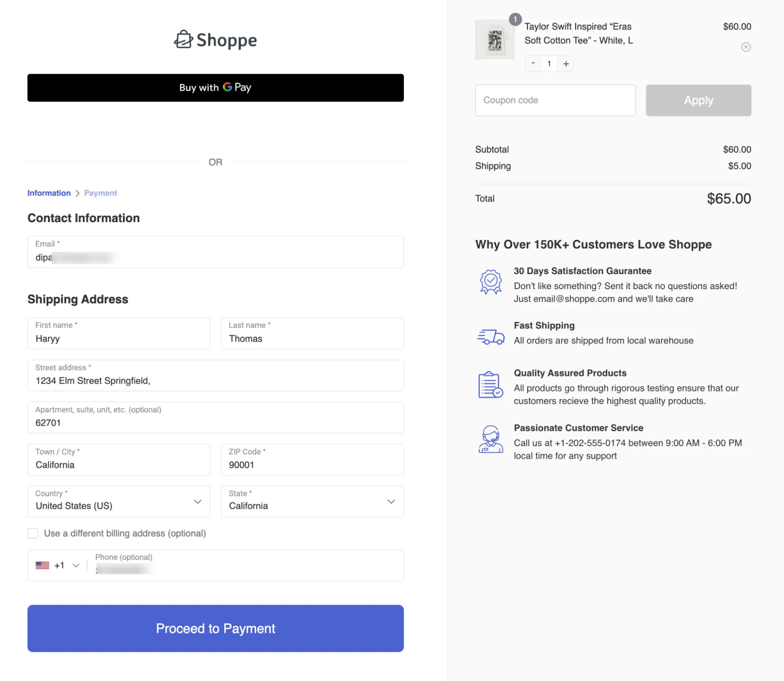Go to the Payment step
Image resolution: width=784 pixels, height=681 pixels.
click(100, 193)
